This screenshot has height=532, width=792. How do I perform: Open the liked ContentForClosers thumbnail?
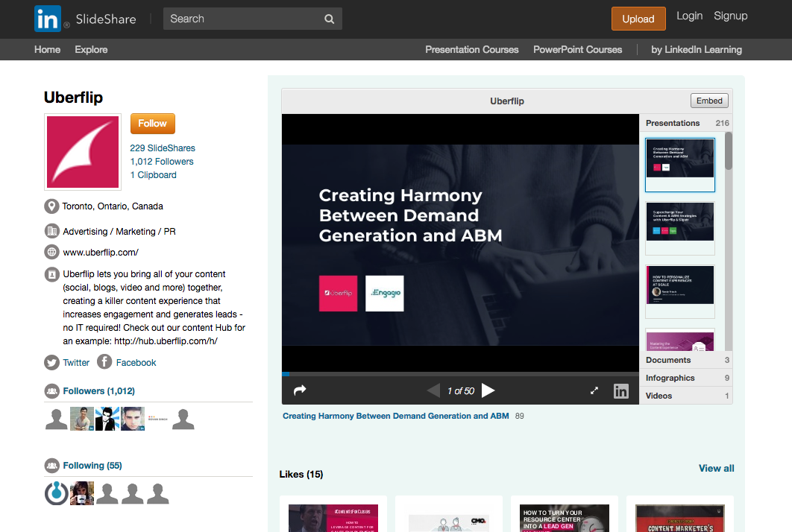pyautogui.click(x=333, y=518)
